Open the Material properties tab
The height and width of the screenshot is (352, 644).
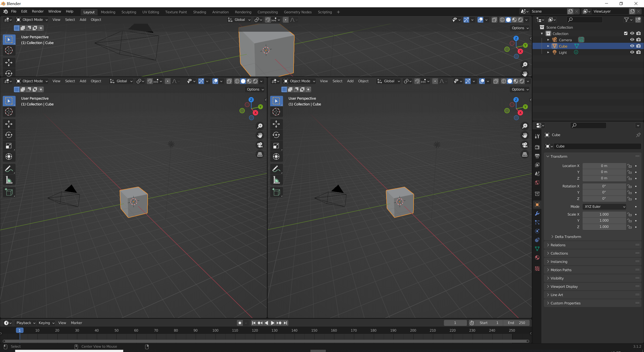pyautogui.click(x=537, y=258)
